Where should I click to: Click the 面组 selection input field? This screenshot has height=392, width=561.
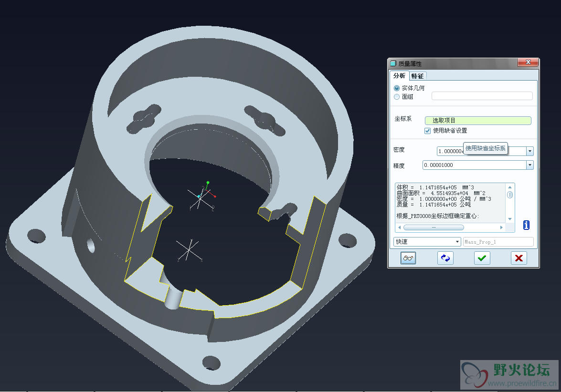tap(482, 96)
